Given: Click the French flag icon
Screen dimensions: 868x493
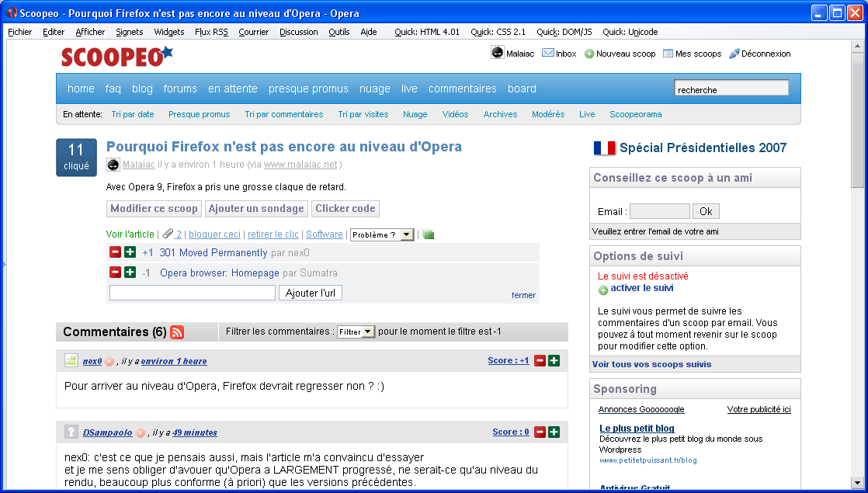Looking at the screenshot, I should (604, 148).
